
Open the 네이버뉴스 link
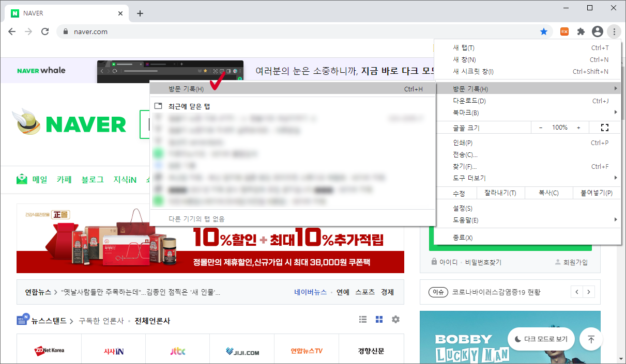tap(310, 292)
